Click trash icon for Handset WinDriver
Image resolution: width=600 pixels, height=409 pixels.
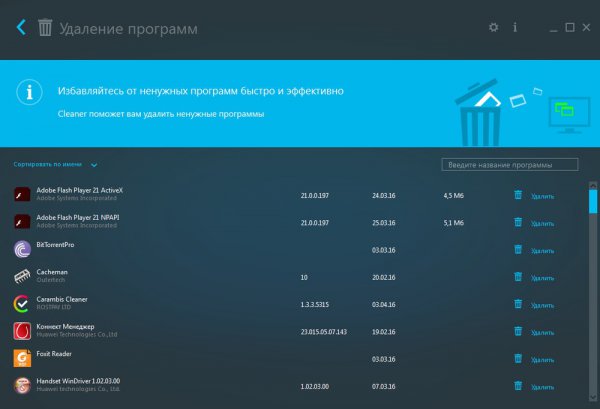click(x=518, y=386)
